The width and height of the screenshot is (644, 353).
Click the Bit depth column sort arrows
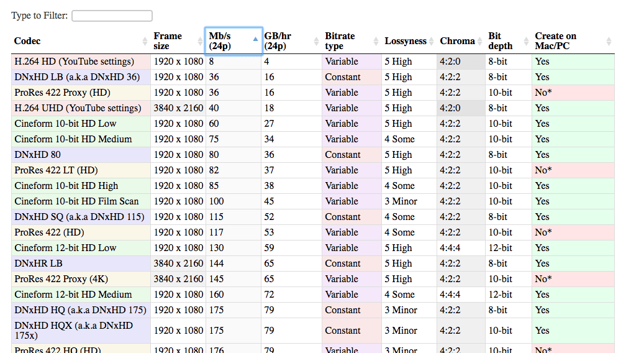click(x=527, y=41)
